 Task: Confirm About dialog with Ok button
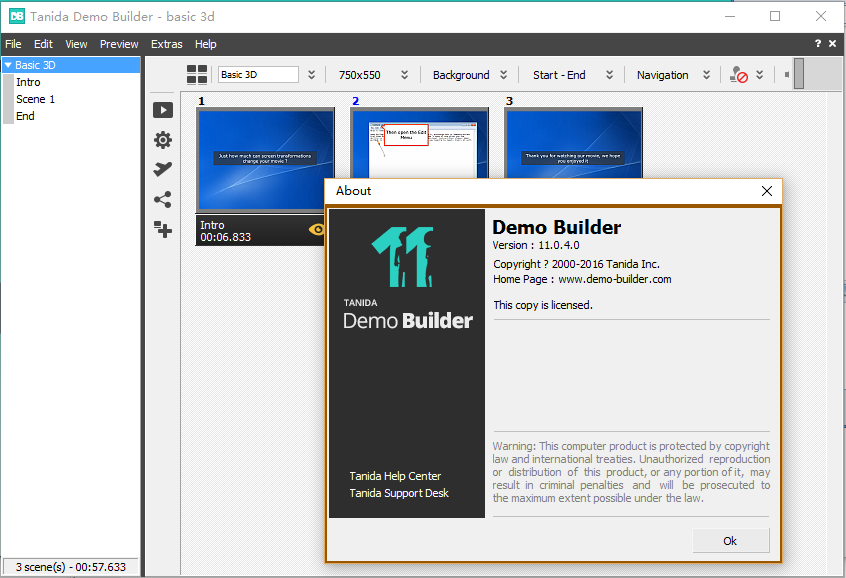pyautogui.click(x=731, y=540)
